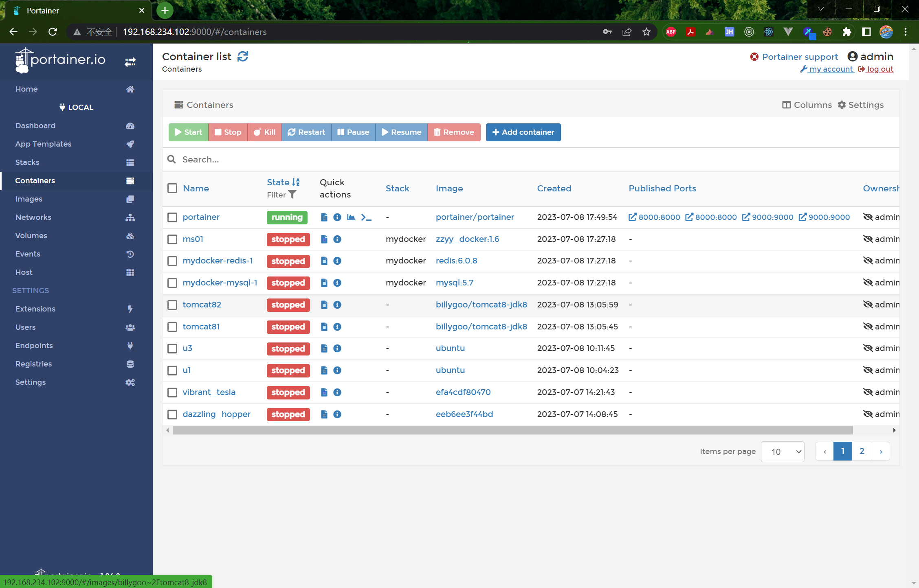Open the items per page dropdown
Viewport: 919px width, 588px height.
pyautogui.click(x=783, y=452)
